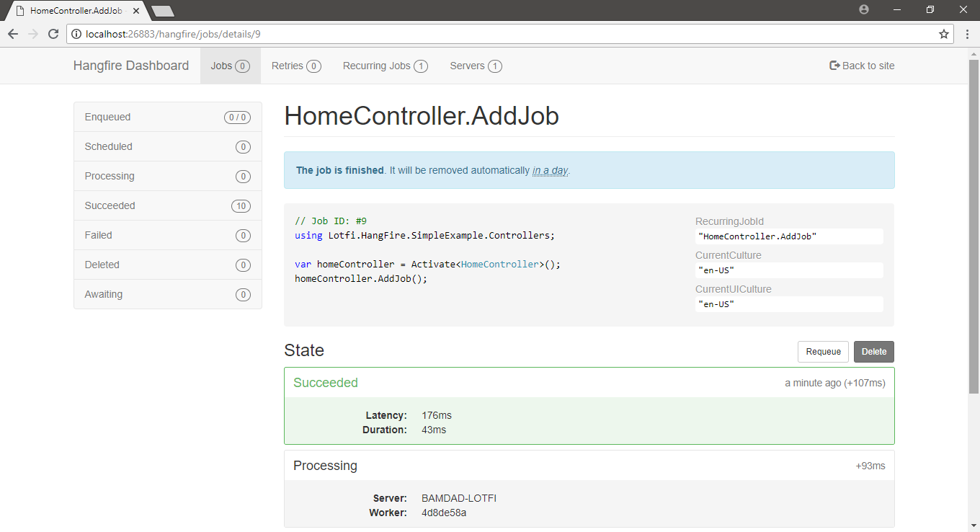Open a new browser tab

coord(163,11)
